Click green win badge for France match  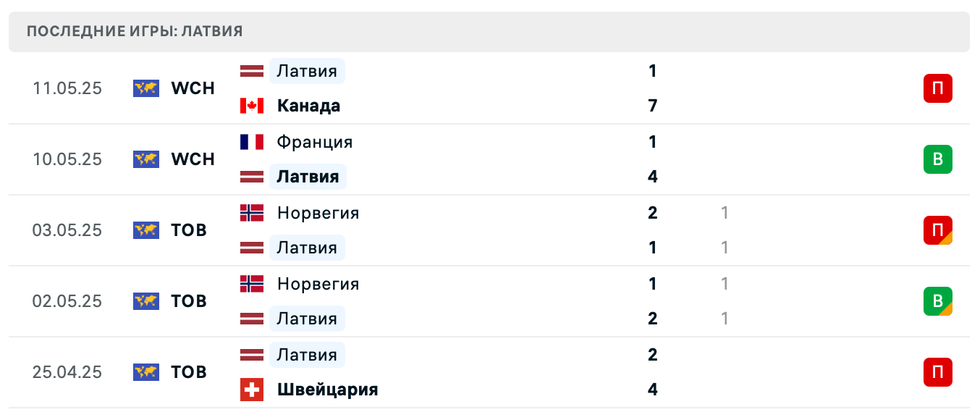click(x=937, y=159)
